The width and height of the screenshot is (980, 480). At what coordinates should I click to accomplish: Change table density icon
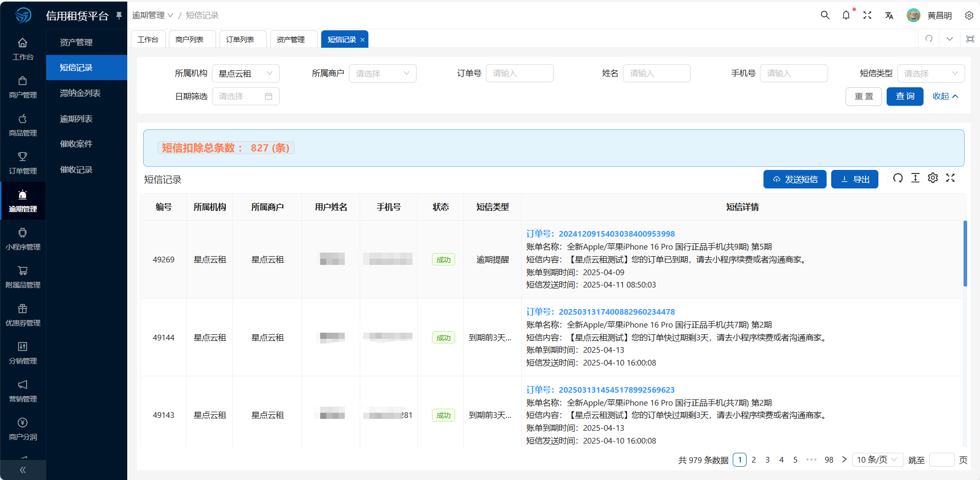pyautogui.click(x=915, y=178)
